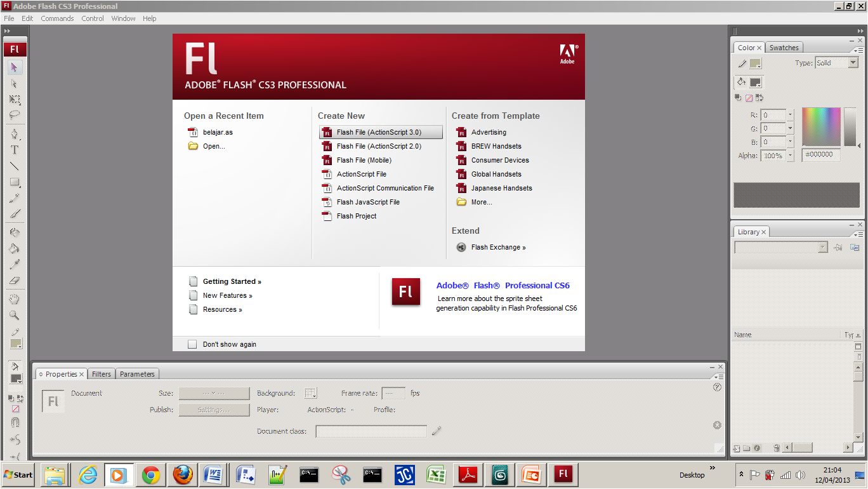Image resolution: width=868 pixels, height=489 pixels.
Task: Select the Pen tool
Action: coord(15,134)
